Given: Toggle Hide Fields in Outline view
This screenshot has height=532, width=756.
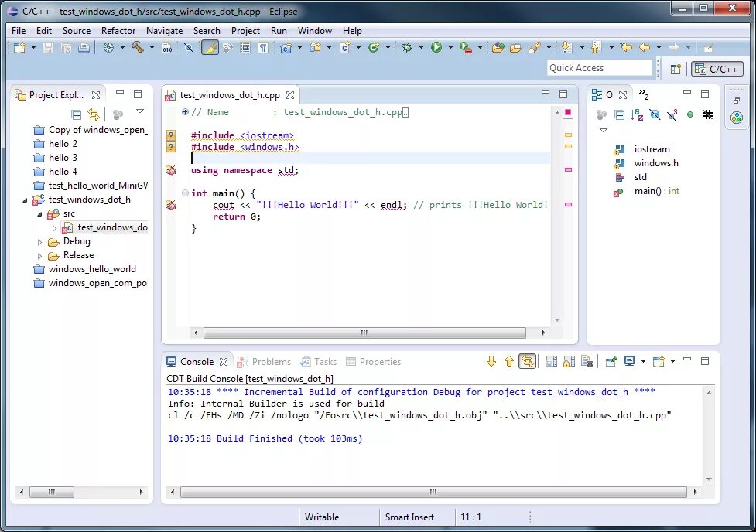Looking at the screenshot, I should coord(655,114).
